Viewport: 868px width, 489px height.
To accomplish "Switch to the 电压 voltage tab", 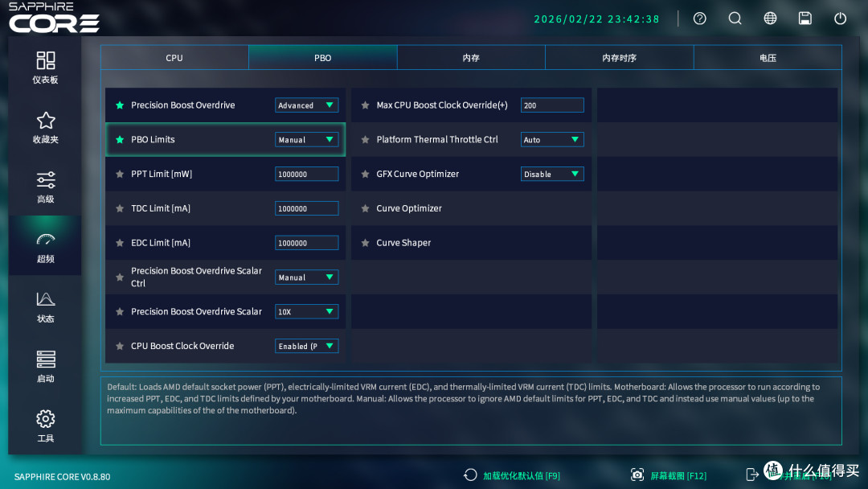I will (768, 58).
